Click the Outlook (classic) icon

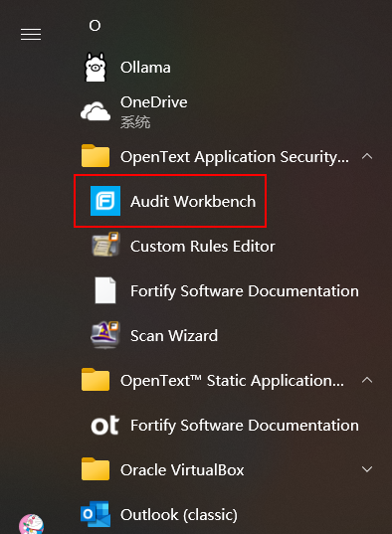[96, 514]
